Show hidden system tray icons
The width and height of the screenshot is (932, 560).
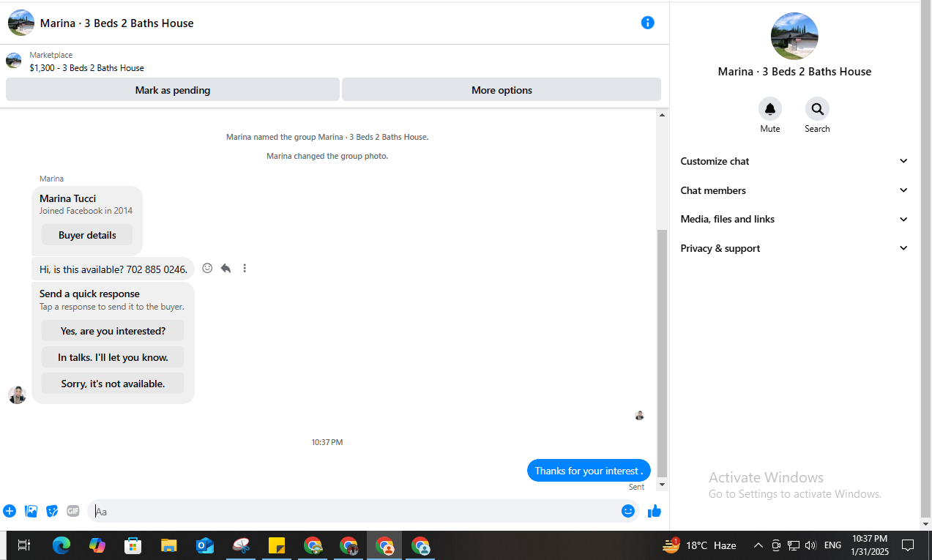click(758, 545)
